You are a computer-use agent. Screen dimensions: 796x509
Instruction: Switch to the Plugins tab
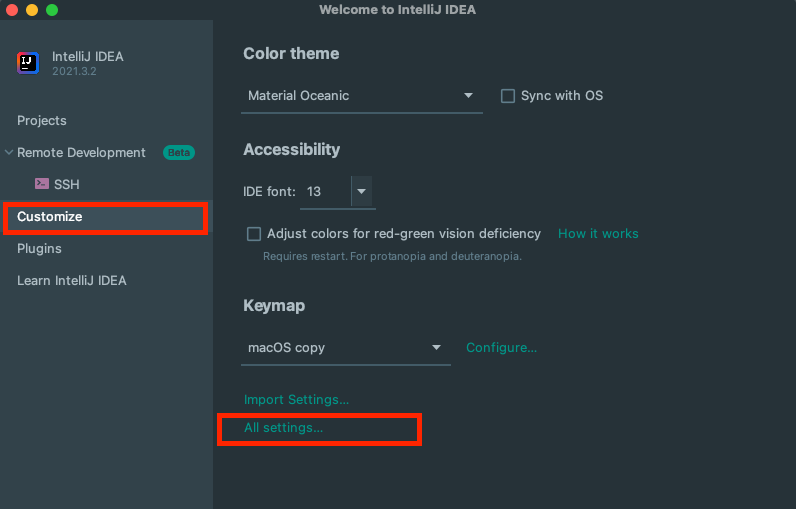39,249
